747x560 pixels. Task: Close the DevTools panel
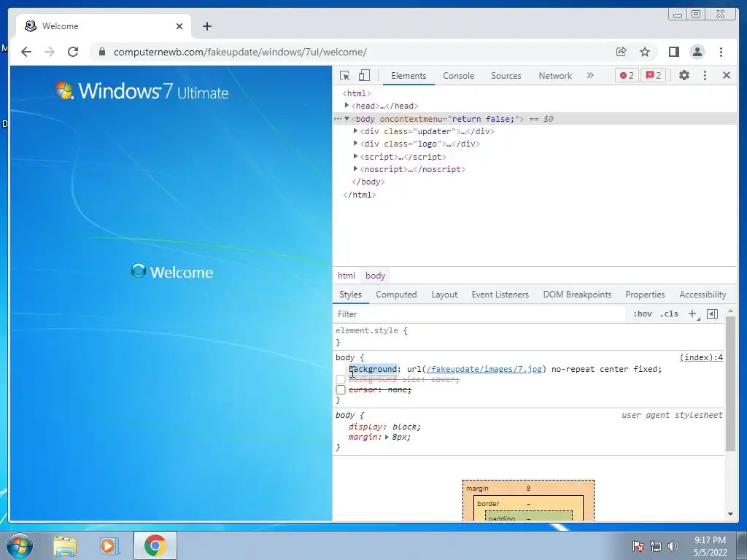[x=727, y=75]
